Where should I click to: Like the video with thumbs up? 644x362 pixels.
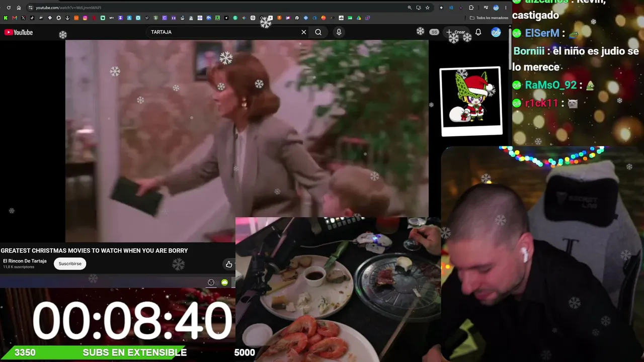(229, 264)
